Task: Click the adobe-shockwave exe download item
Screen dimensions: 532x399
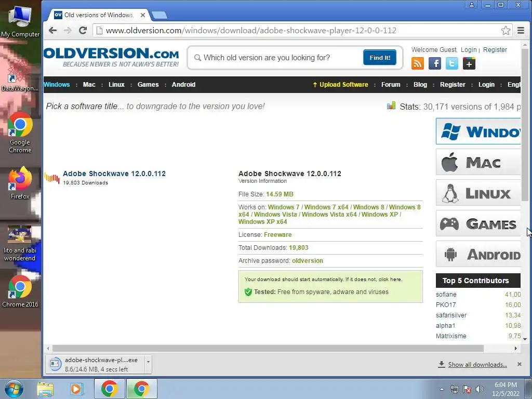Action: [96, 364]
